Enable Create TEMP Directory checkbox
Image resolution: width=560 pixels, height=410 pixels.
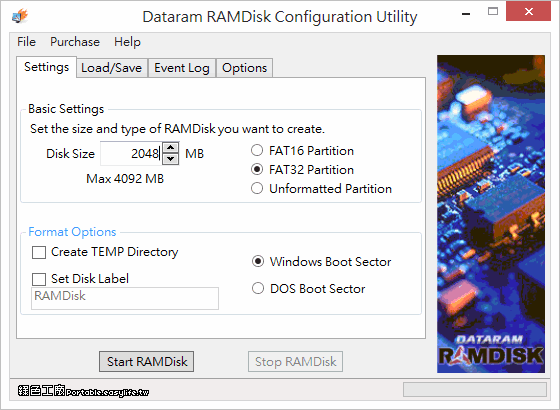click(x=105, y=252)
